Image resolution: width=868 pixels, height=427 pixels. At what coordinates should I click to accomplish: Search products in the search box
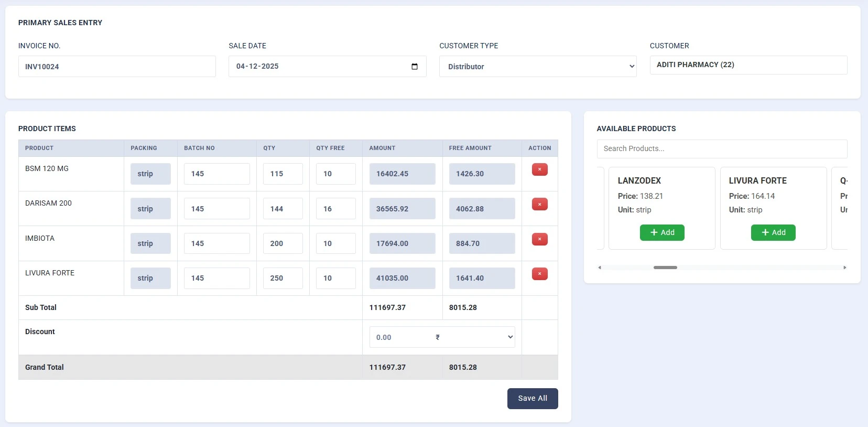[722, 149]
